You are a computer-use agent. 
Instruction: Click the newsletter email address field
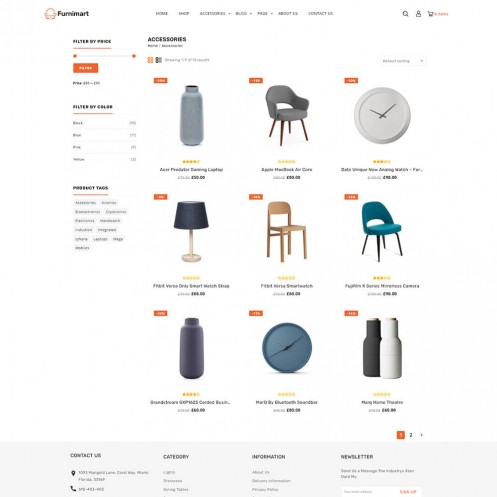[368, 492]
